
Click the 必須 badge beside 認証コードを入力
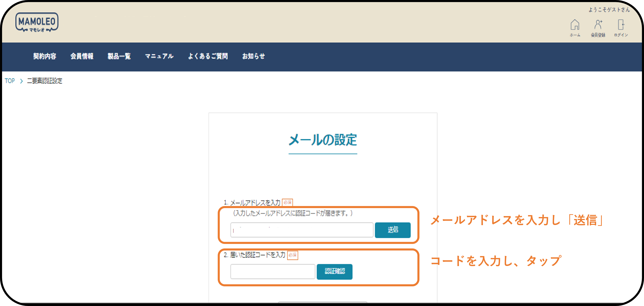point(292,255)
